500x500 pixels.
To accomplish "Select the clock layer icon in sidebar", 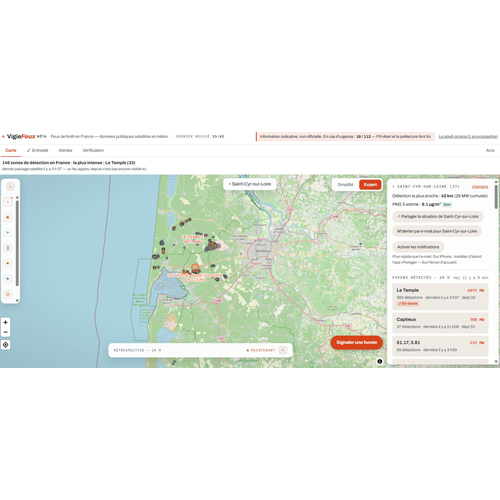I will [x=8, y=294].
